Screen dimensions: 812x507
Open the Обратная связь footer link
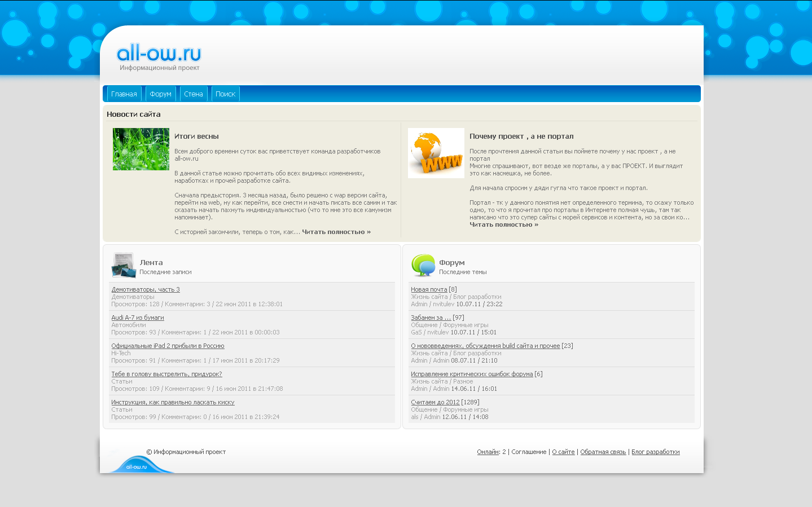pos(603,452)
